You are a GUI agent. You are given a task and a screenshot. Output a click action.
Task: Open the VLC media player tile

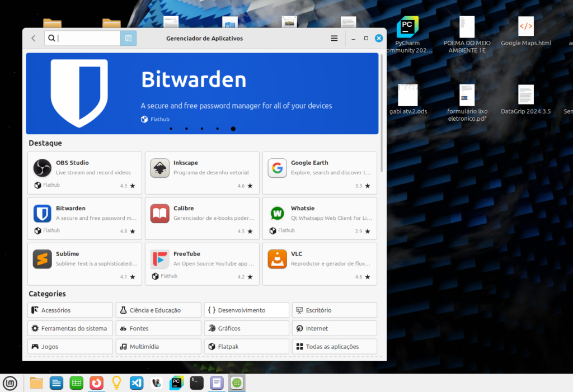(x=320, y=264)
